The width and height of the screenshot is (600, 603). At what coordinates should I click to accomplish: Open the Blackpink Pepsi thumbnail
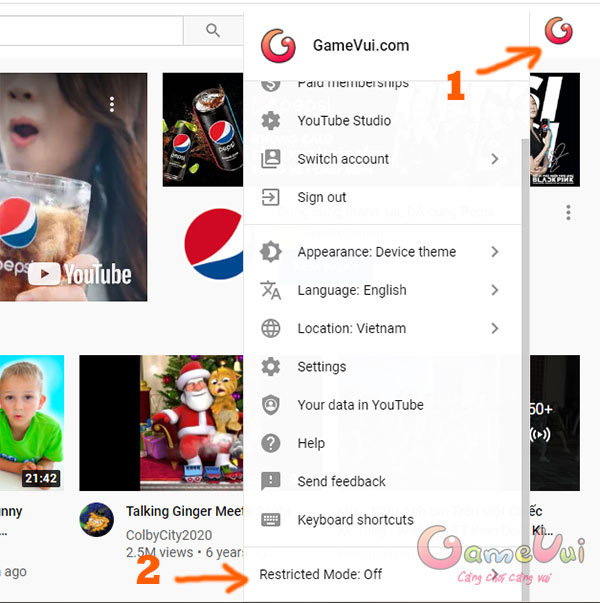tap(555, 130)
